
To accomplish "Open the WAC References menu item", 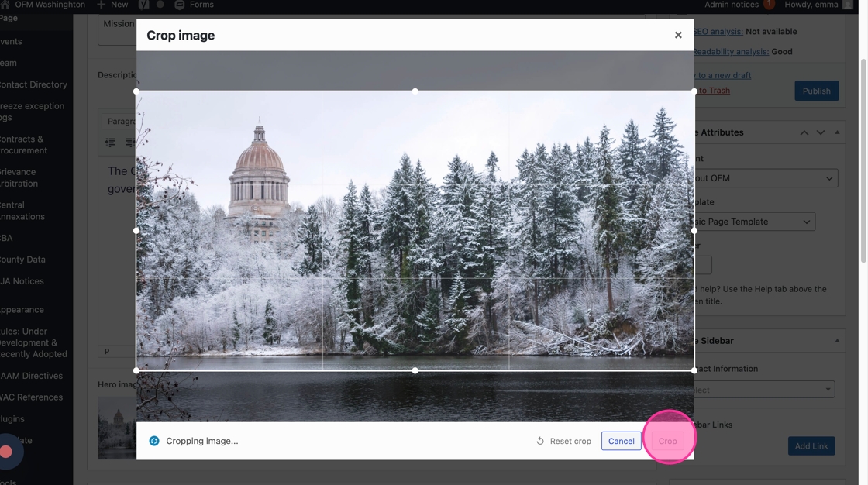I will click(x=31, y=397).
